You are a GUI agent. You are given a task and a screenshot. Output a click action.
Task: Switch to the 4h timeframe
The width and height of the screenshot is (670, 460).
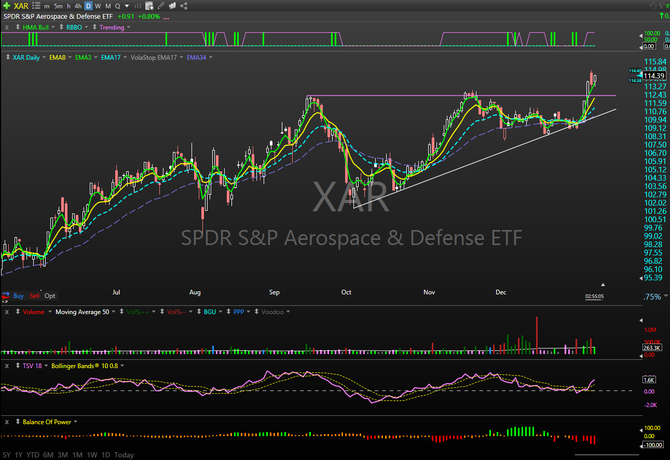(78, 6)
